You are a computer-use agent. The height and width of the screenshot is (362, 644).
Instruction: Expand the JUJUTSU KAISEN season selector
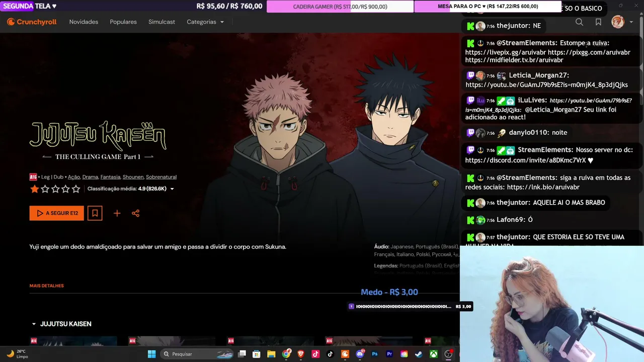point(61,324)
